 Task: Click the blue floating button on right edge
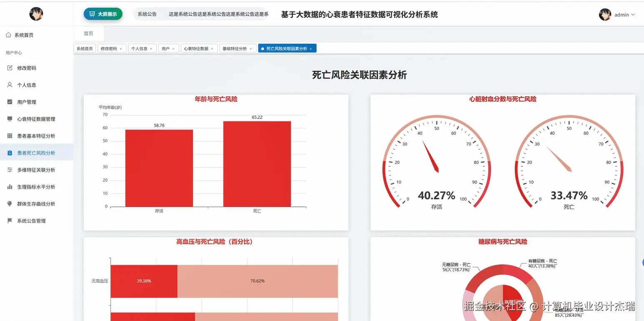(643, 263)
